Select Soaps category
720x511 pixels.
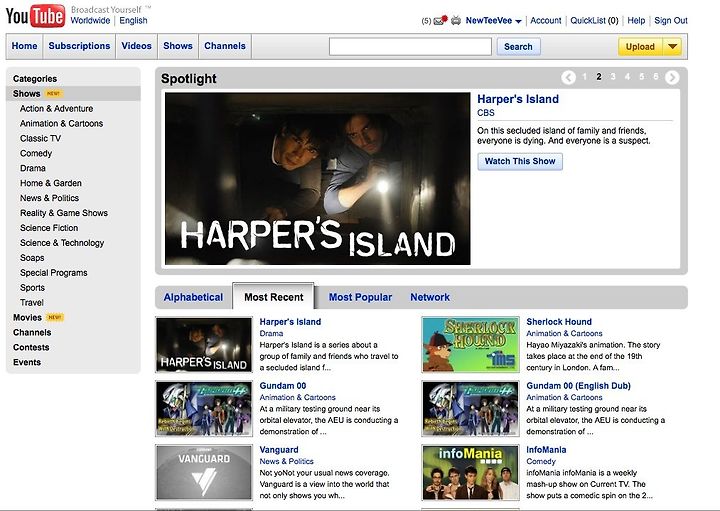pyautogui.click(x=32, y=258)
